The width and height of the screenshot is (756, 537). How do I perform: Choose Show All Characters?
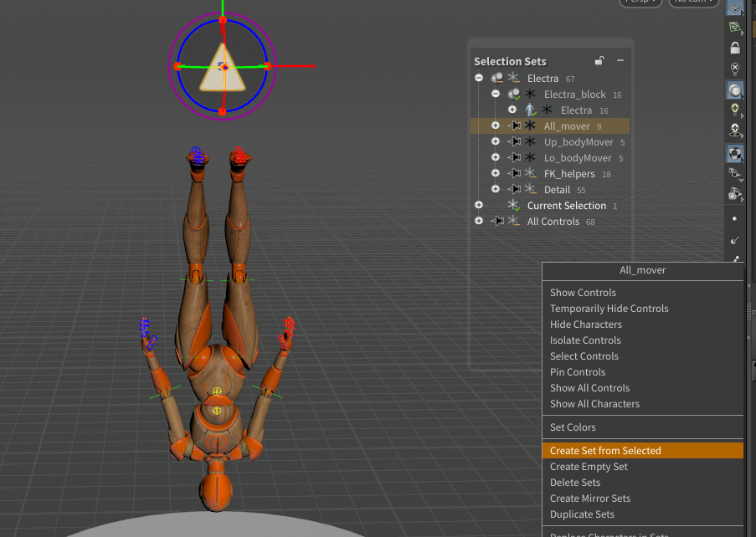[x=643, y=404]
